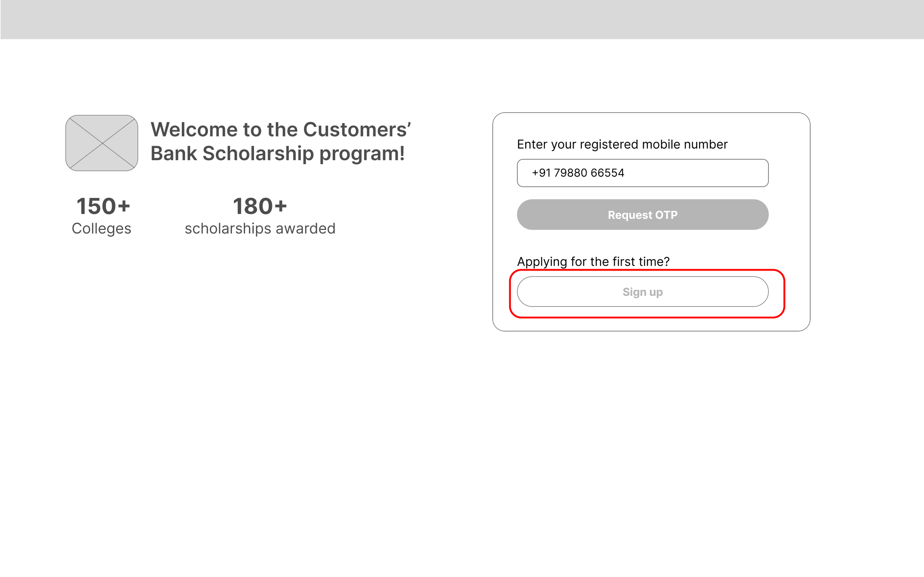This screenshot has height=577, width=924.
Task: Click the '+91' country code prefix
Action: point(541,173)
